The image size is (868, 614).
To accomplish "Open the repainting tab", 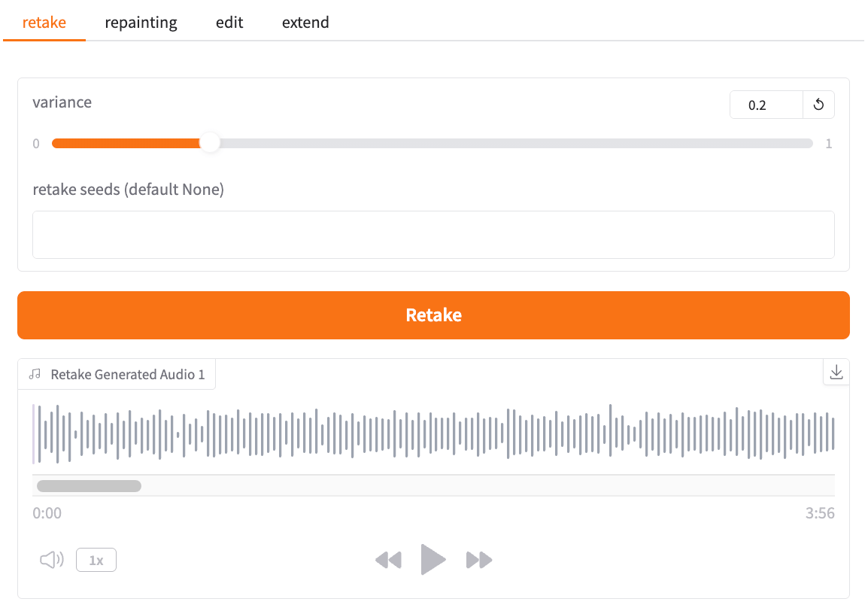I will (x=141, y=23).
